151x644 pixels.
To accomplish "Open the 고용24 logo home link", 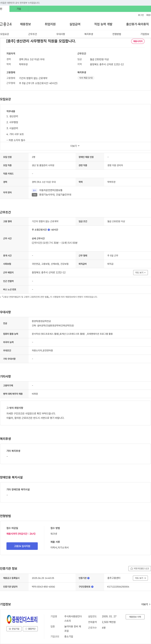I will [x=6, y=24].
